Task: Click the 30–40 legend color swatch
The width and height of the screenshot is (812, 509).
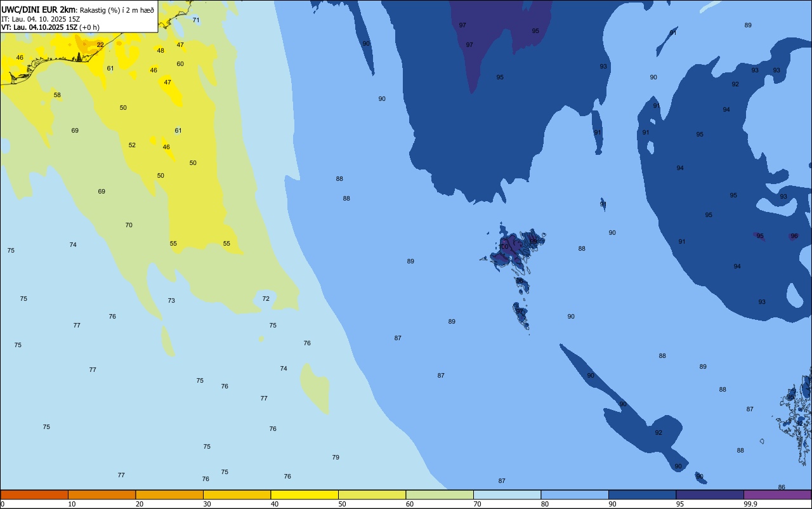Action: click(x=237, y=494)
